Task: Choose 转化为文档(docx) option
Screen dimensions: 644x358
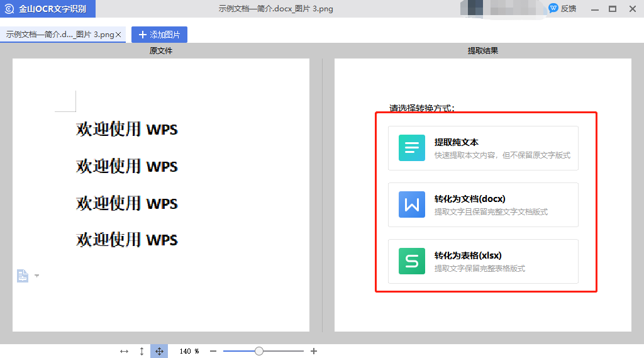Action: [483, 204]
